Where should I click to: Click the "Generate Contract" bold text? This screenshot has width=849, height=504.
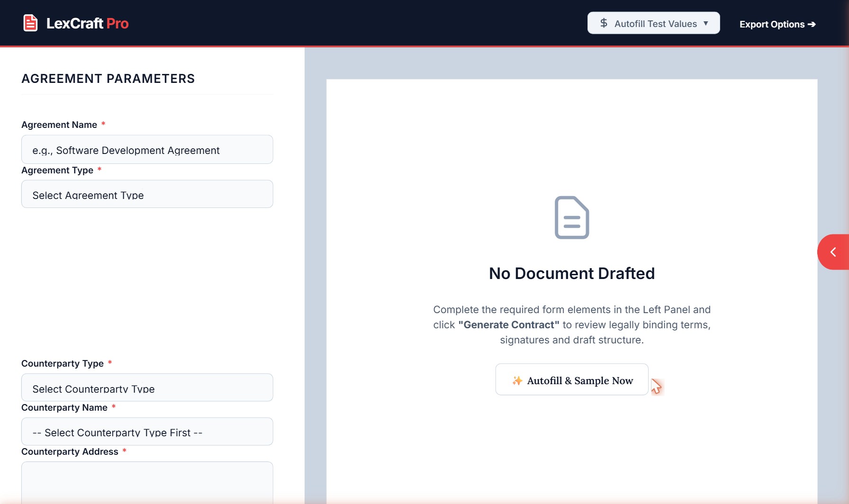point(509,324)
